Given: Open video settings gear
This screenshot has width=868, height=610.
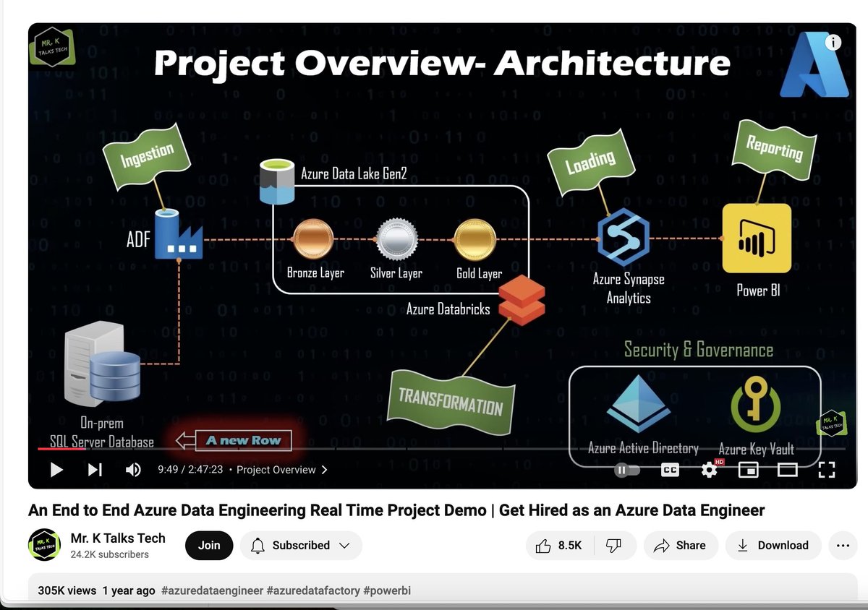Looking at the screenshot, I should (x=710, y=470).
